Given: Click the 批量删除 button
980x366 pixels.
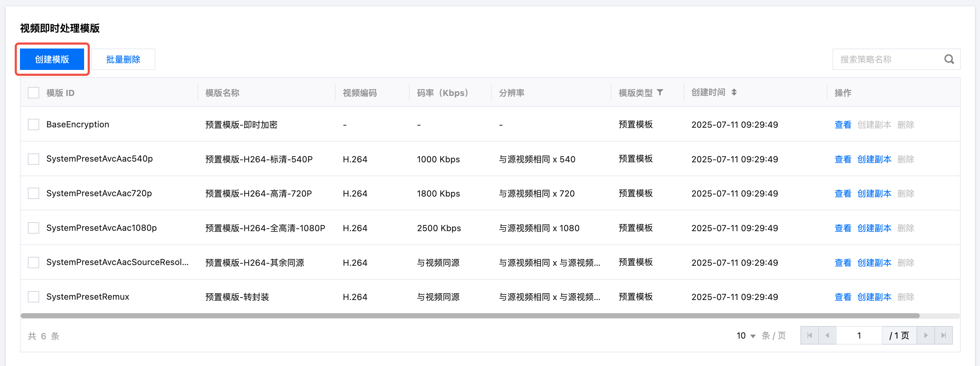Looking at the screenshot, I should point(123,60).
